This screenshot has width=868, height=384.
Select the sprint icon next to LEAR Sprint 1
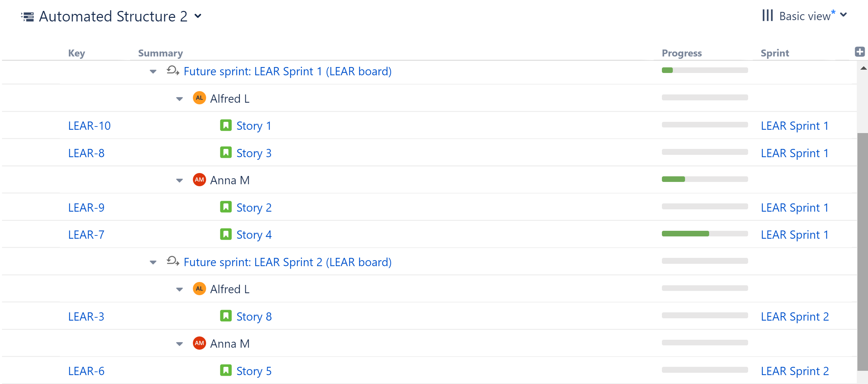[x=173, y=71]
